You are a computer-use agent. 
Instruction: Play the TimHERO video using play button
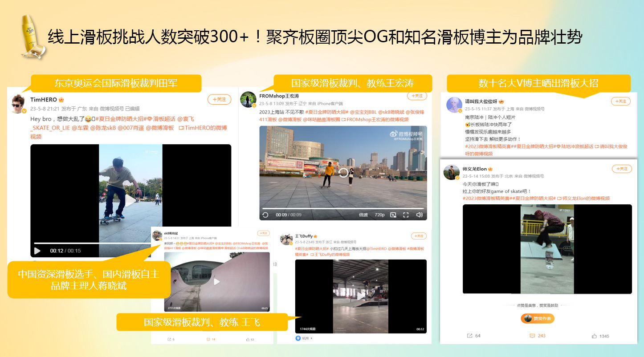click(x=37, y=251)
